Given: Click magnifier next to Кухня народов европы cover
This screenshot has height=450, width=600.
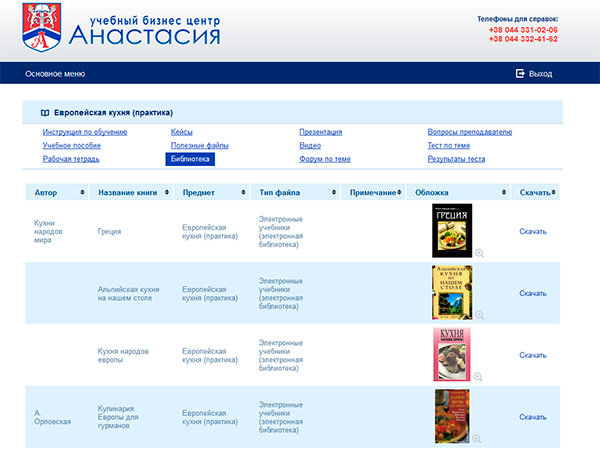Looking at the screenshot, I should click(478, 376).
